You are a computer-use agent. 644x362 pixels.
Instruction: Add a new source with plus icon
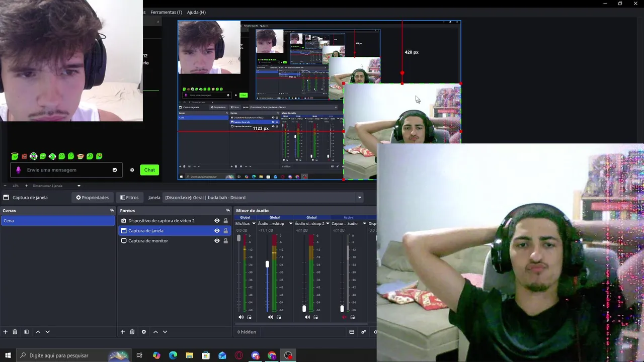(x=122, y=332)
